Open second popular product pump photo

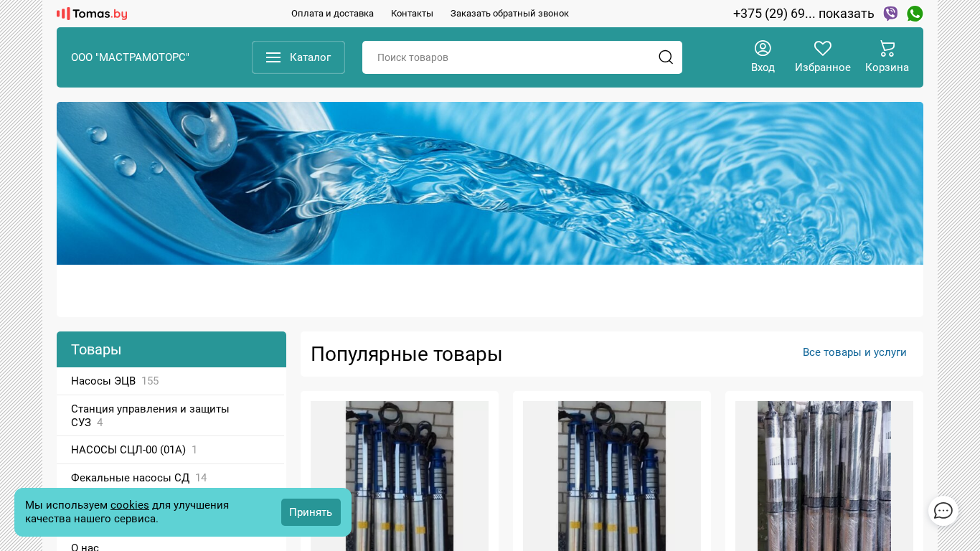click(612, 476)
